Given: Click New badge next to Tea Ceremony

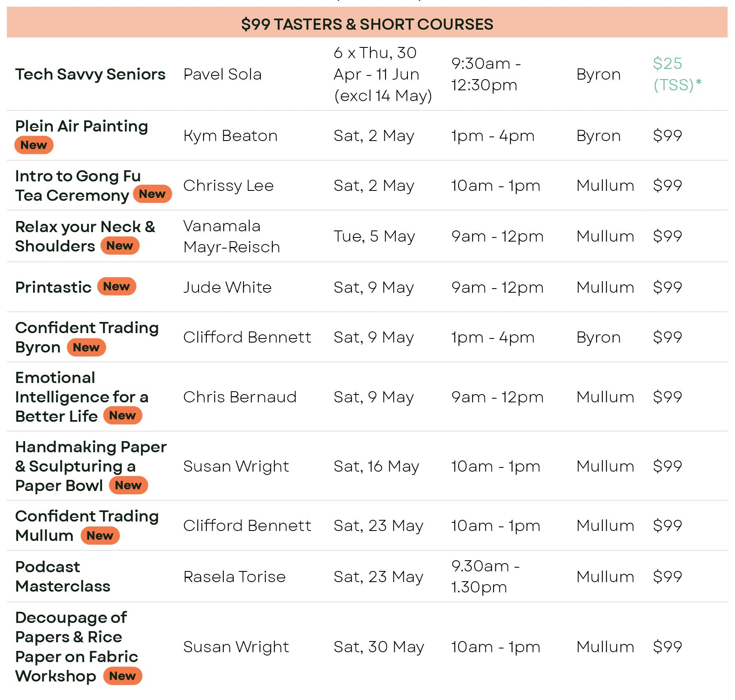Looking at the screenshot, I should [152, 194].
